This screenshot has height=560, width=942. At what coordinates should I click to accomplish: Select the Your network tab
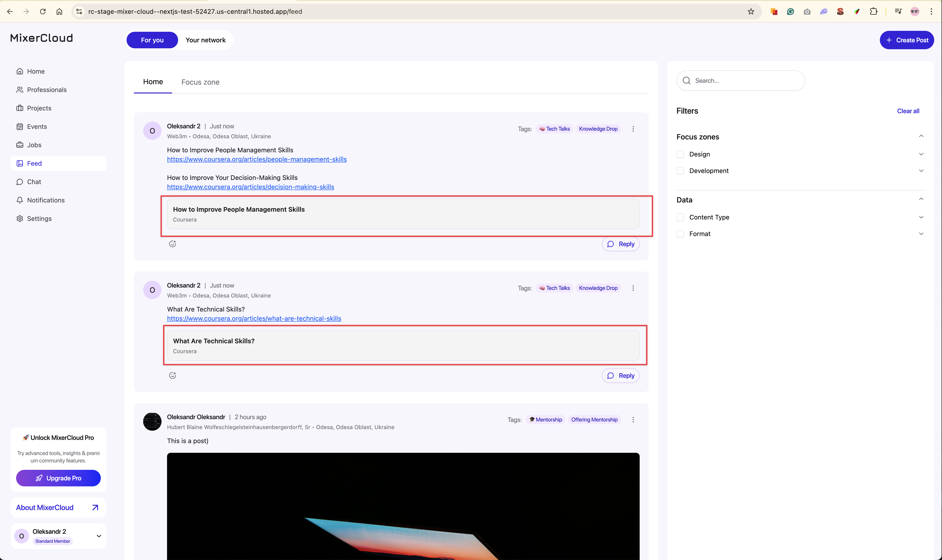tap(205, 40)
